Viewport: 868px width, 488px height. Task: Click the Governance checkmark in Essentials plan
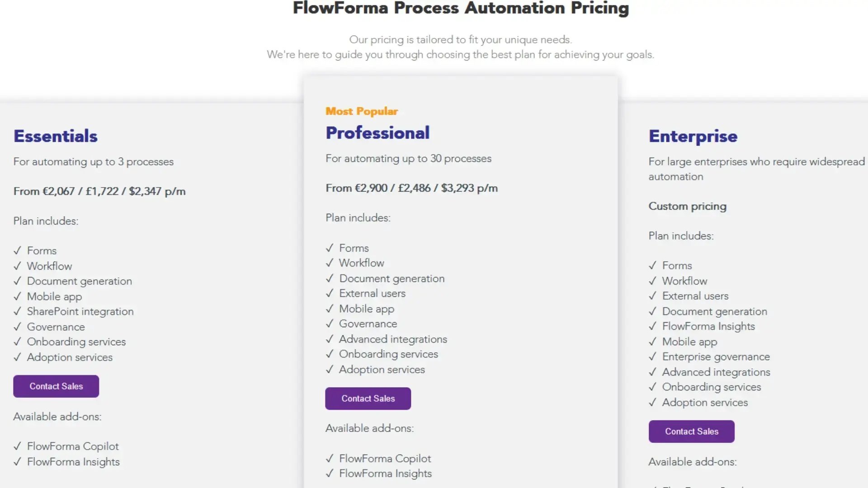coord(17,327)
